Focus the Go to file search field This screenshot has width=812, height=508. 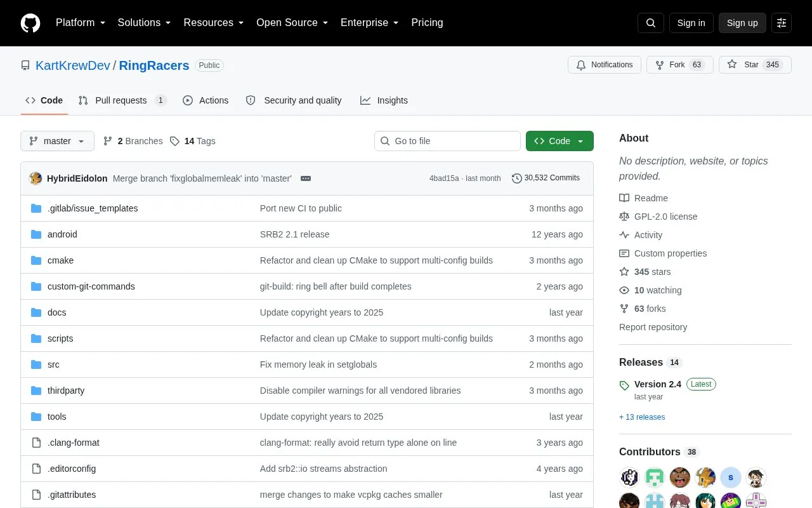point(447,141)
